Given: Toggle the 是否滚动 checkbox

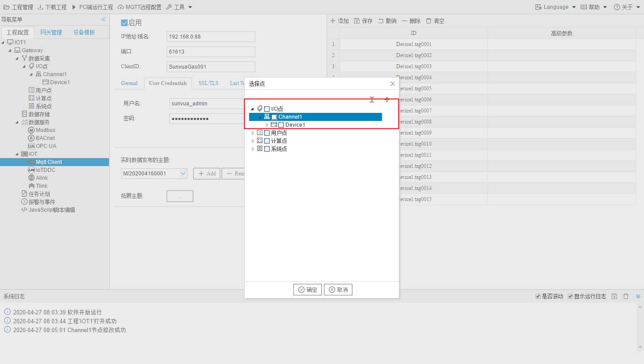Looking at the screenshot, I should pos(538,296).
